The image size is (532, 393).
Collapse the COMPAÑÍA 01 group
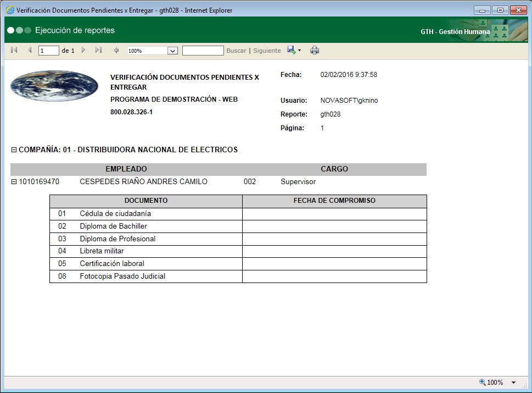pyautogui.click(x=13, y=150)
